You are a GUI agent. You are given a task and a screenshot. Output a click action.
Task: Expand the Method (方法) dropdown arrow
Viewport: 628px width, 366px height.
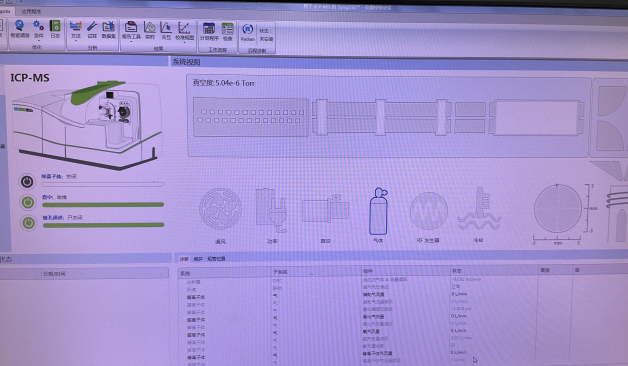tap(76, 41)
